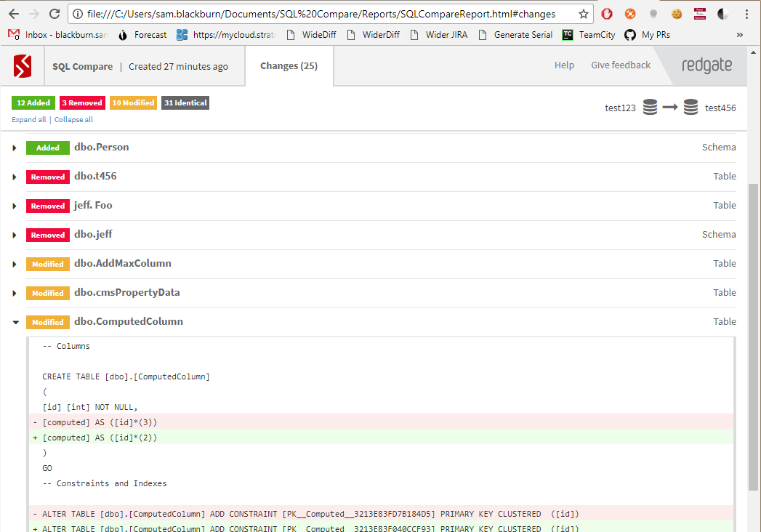761x532 pixels.
Task: Expand the dbo.cmsPropertyData row
Action: click(x=15, y=294)
